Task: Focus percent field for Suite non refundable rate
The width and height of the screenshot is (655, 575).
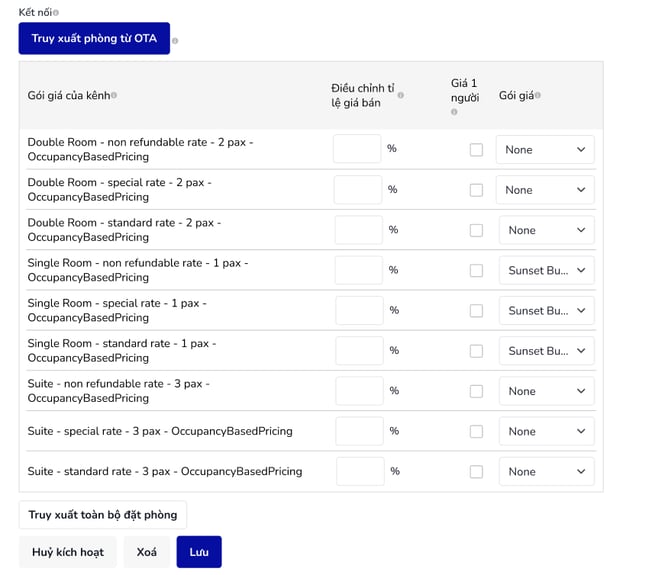Action: point(359,391)
